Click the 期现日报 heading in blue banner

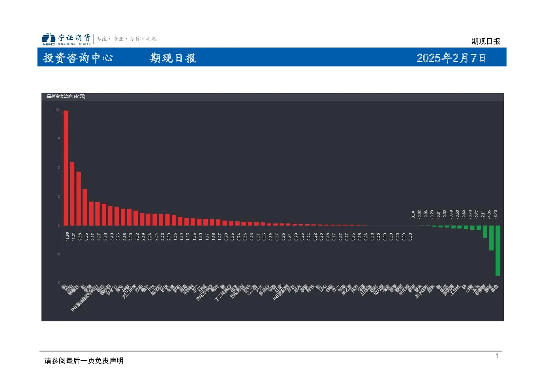(x=173, y=58)
